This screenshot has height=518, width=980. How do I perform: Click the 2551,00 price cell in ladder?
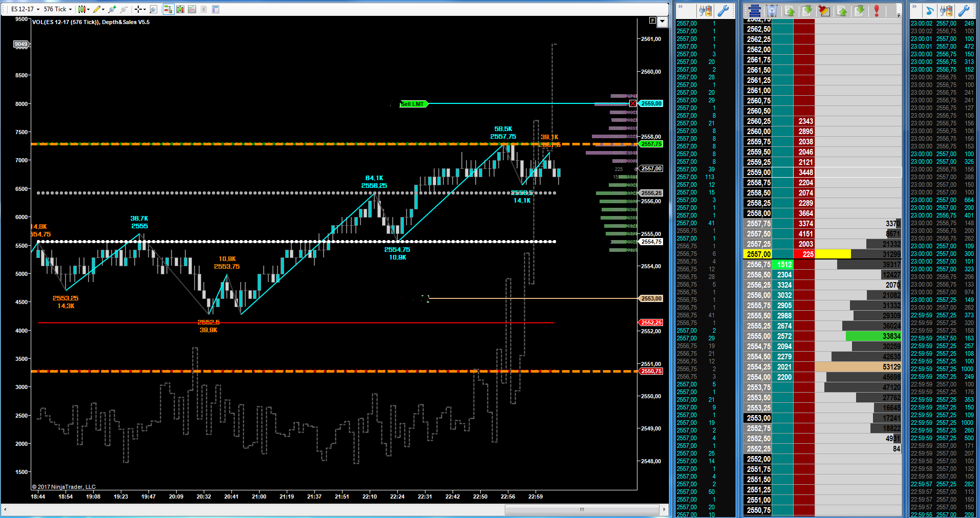click(x=758, y=500)
